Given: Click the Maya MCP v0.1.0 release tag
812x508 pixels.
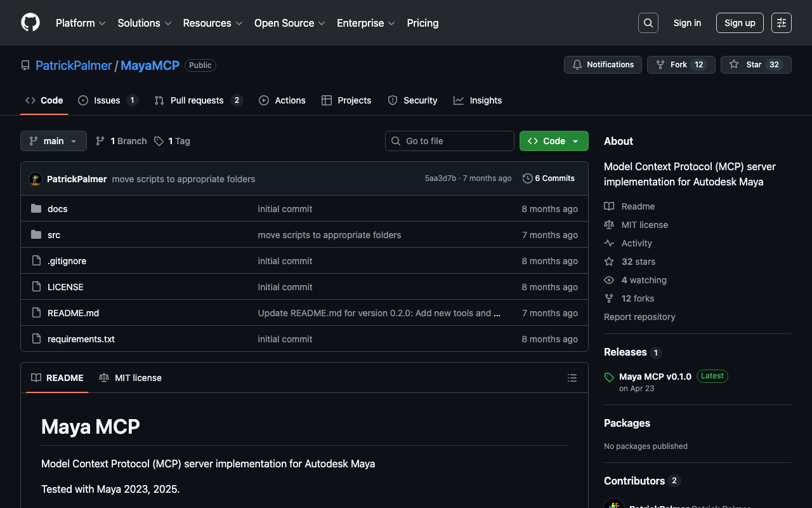Looking at the screenshot, I should [x=655, y=377].
